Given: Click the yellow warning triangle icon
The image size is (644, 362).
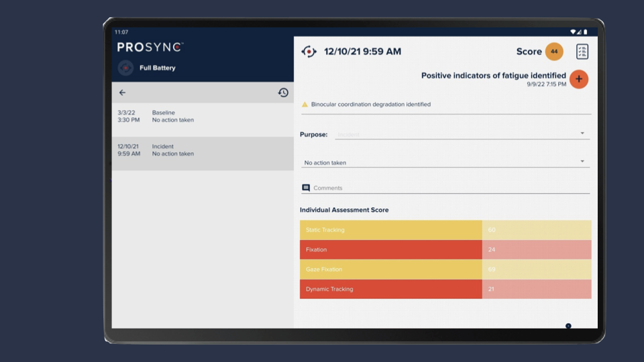Looking at the screenshot, I should coord(305,105).
